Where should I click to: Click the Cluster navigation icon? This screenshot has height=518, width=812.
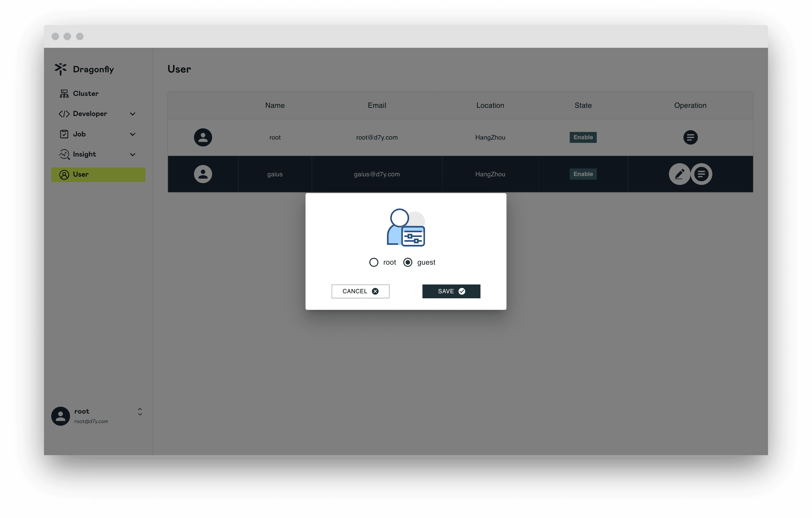click(x=63, y=93)
